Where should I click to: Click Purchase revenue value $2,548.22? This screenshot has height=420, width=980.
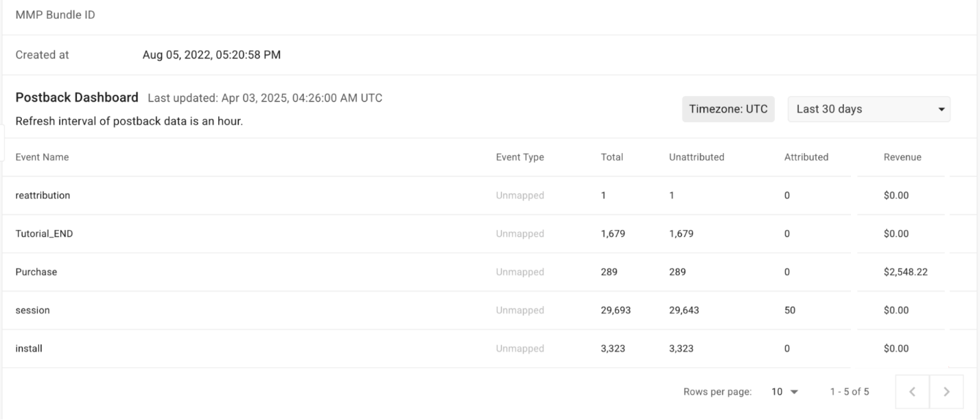(x=905, y=272)
